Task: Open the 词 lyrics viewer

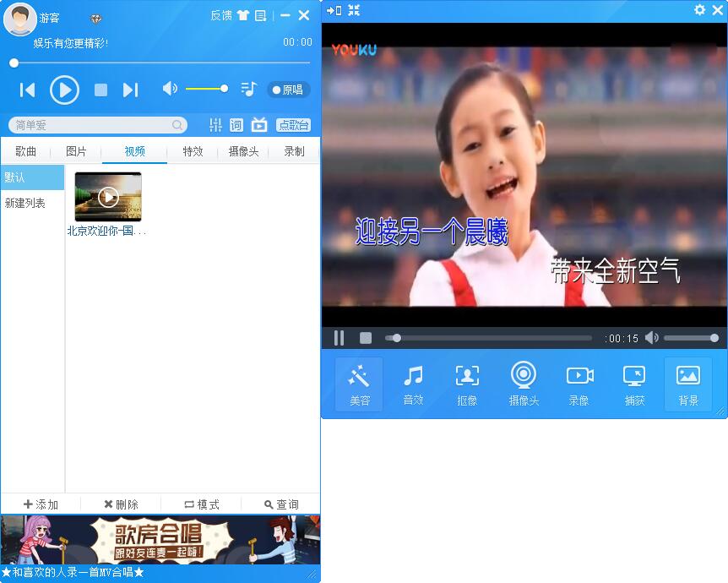Action: coord(236,124)
